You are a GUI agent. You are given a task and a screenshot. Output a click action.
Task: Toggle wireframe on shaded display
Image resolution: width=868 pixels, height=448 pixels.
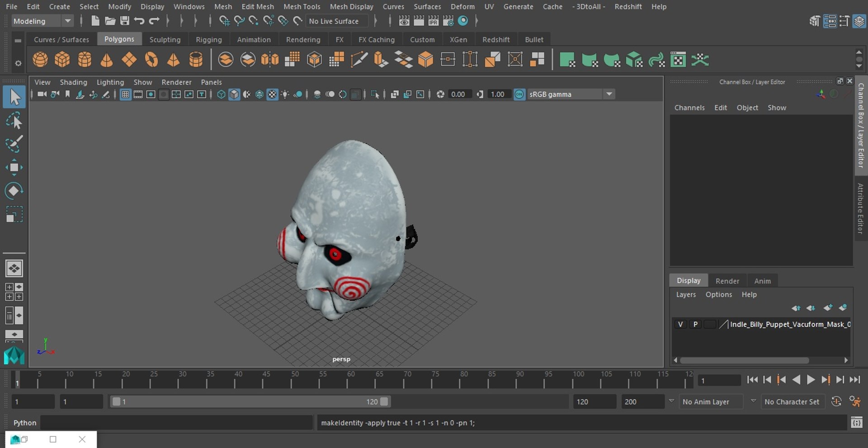259,94
